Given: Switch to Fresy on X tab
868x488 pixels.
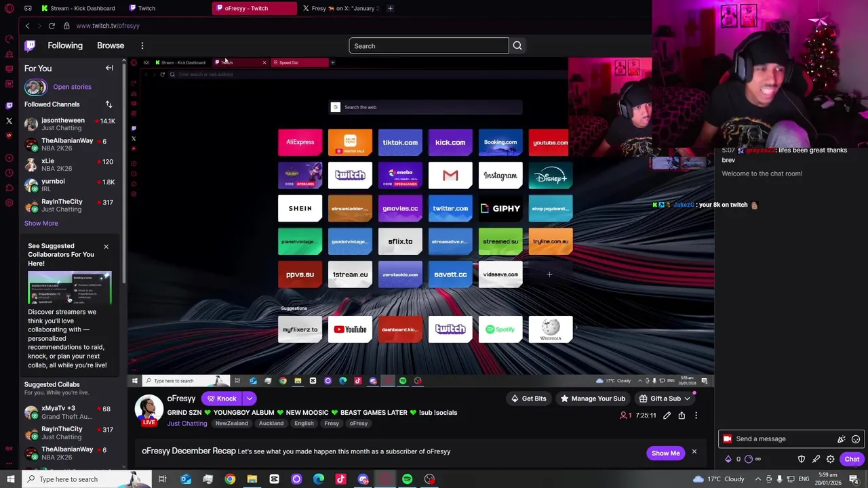Looking at the screenshot, I should pyautogui.click(x=340, y=8).
